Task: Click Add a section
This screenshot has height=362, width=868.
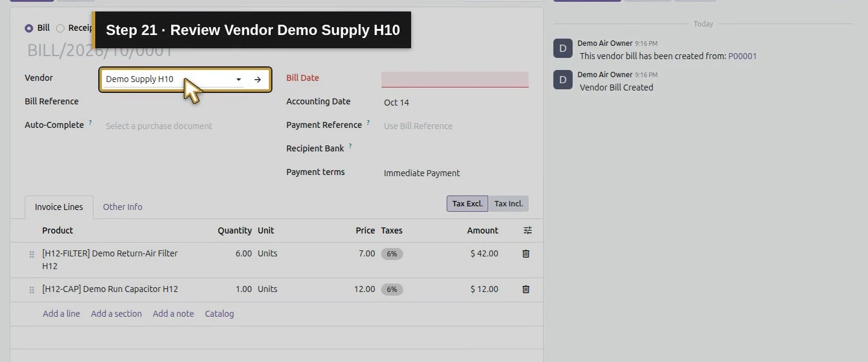Action: tap(116, 314)
